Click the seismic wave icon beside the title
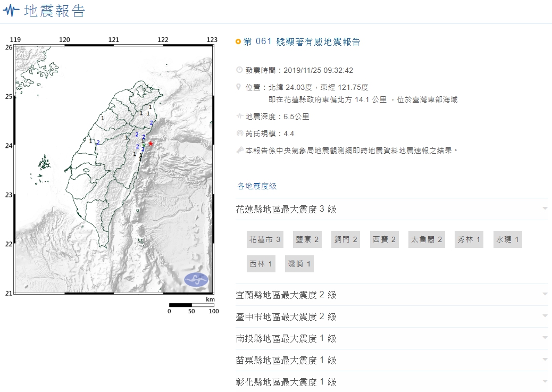The width and height of the screenshot is (552, 392). pyautogui.click(x=11, y=12)
